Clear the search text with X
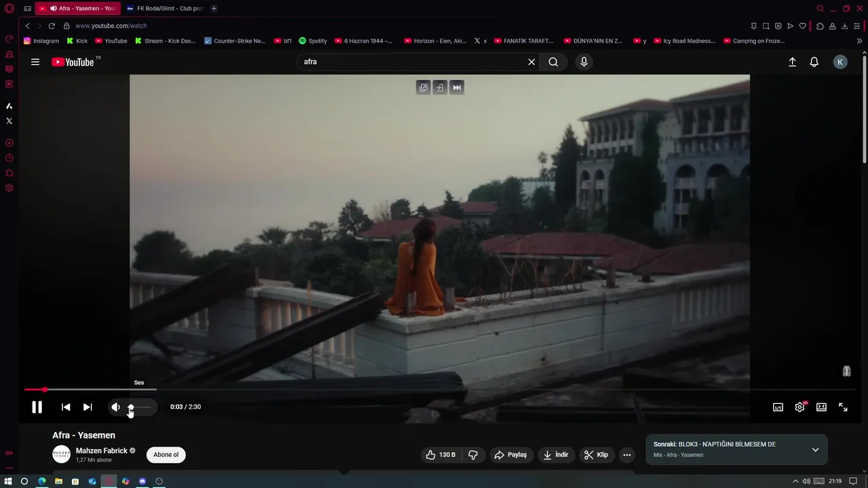Screen dimensions: 868x488 (532, 62)
